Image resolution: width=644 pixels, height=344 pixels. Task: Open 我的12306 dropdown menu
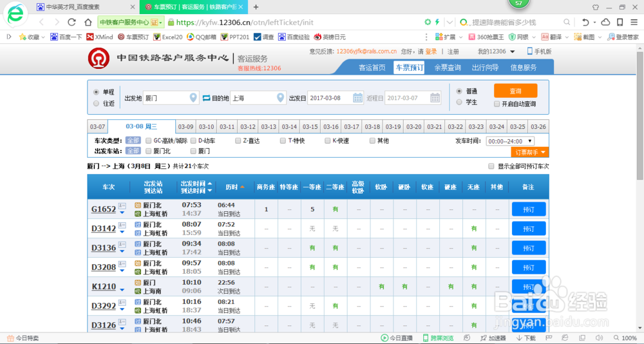[x=496, y=52]
